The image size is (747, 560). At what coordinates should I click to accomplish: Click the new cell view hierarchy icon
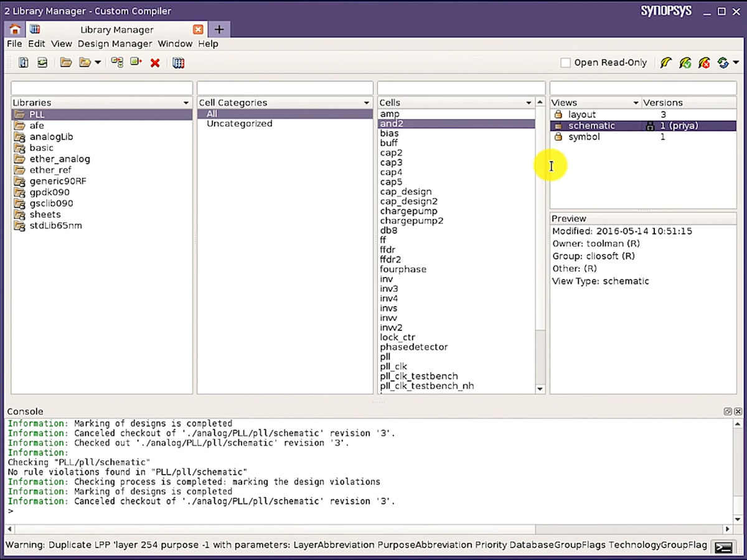click(x=117, y=62)
